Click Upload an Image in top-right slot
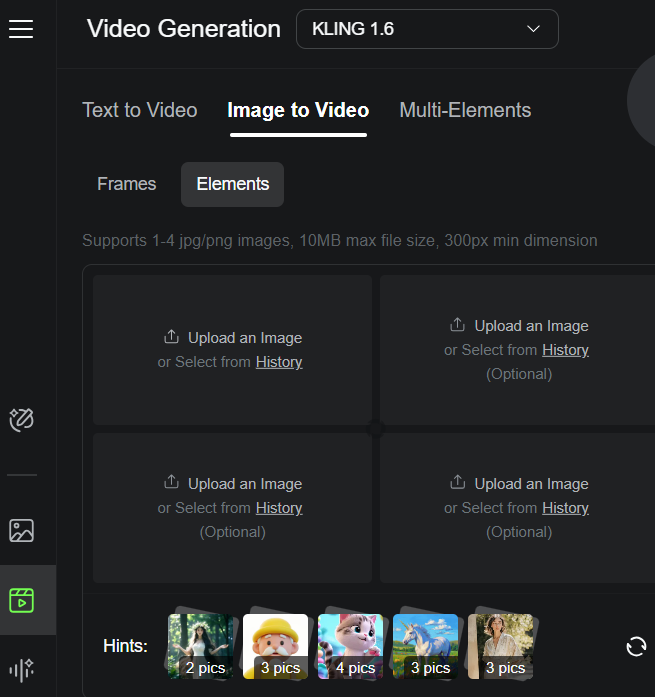Screen dimensions: 655x697 click(531, 326)
